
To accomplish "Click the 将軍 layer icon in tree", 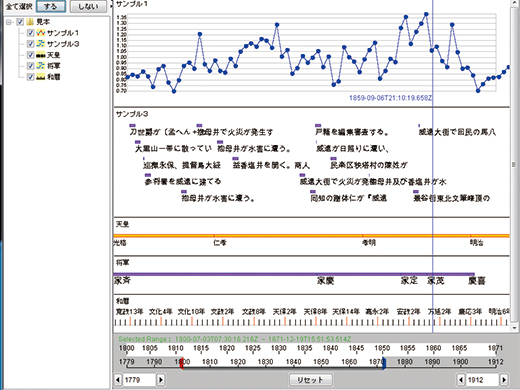I will click(41, 66).
